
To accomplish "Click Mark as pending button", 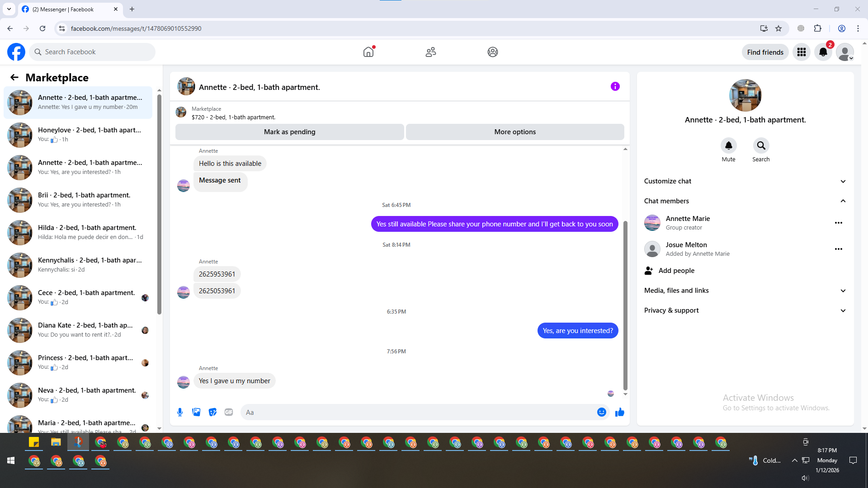I will click(289, 132).
